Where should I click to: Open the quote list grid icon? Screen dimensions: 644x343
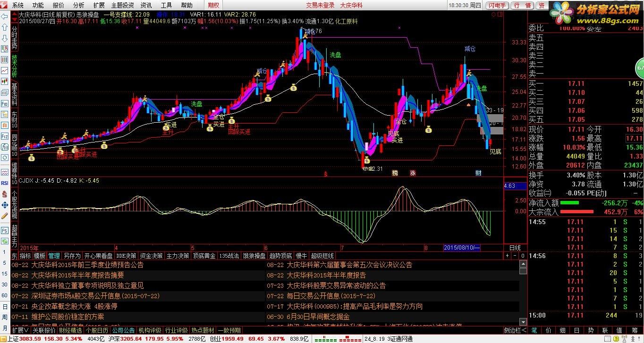click(4, 59)
